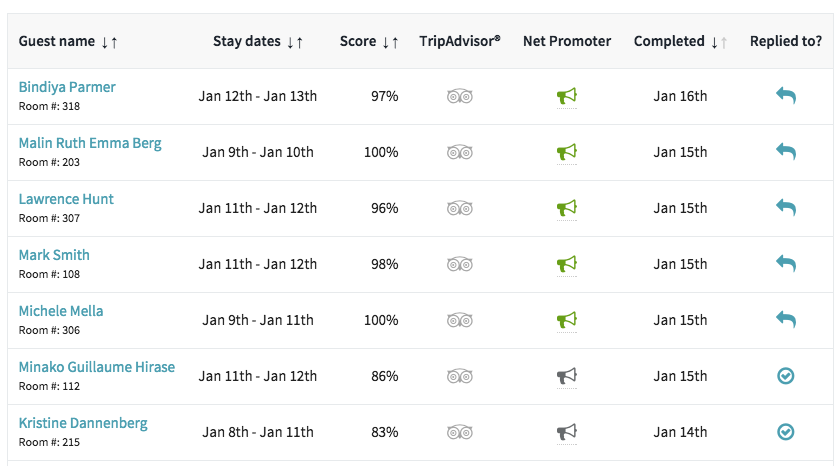This screenshot has width=839, height=466.
Task: Click gray megaphone in Kristine Dannenberg row
Action: pos(567,432)
